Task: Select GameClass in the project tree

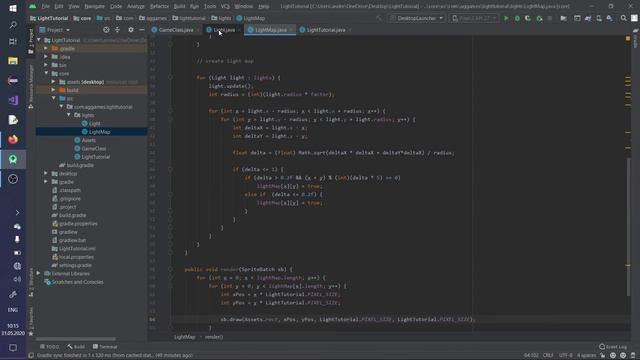Action: [93, 149]
